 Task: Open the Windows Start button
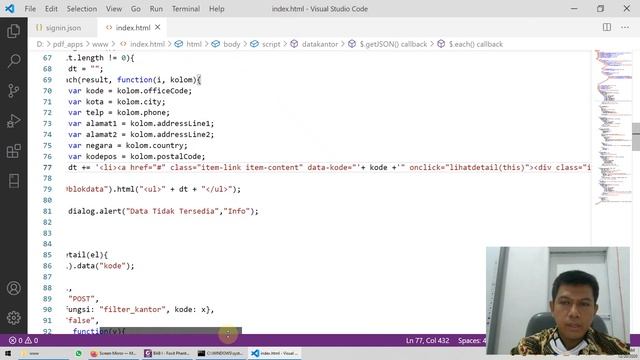(7, 353)
